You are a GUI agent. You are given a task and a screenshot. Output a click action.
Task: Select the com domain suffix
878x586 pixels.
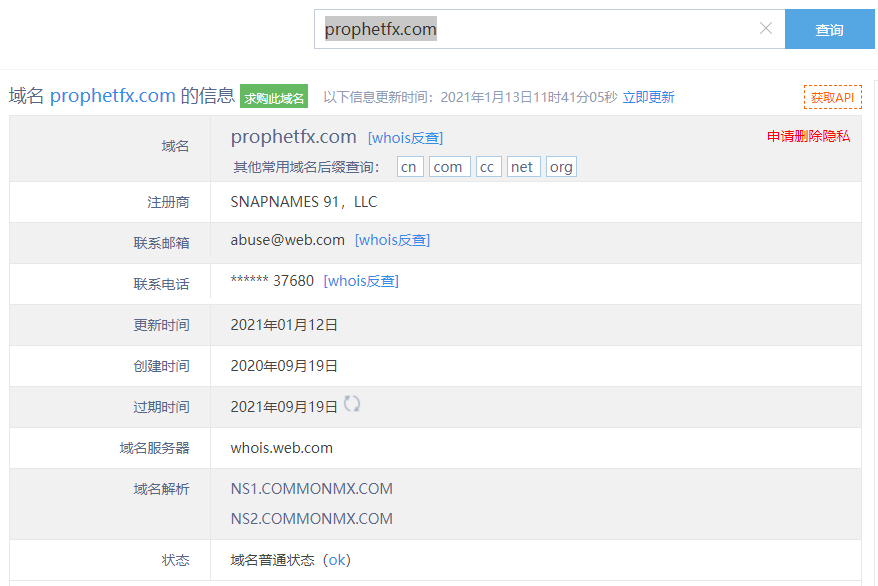(448, 167)
